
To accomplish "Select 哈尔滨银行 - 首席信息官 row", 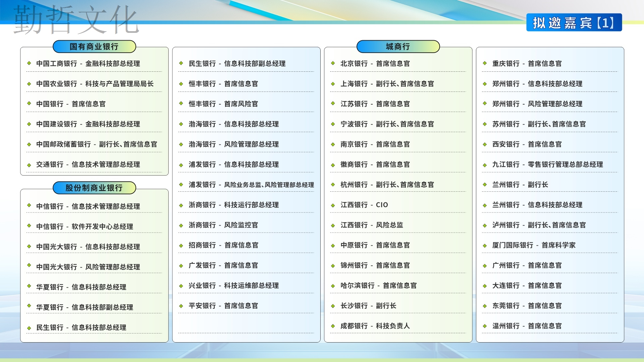I will click(398, 286).
